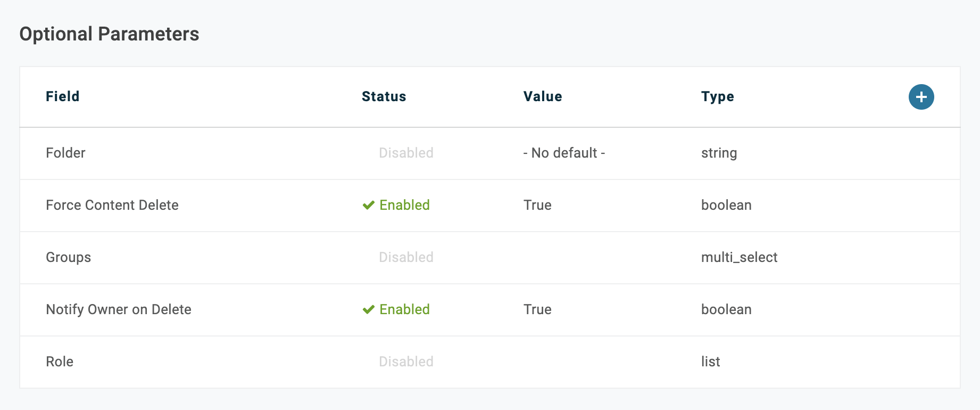The width and height of the screenshot is (980, 410).
Task: Select the Force Content Delete field name
Action: pos(112,205)
